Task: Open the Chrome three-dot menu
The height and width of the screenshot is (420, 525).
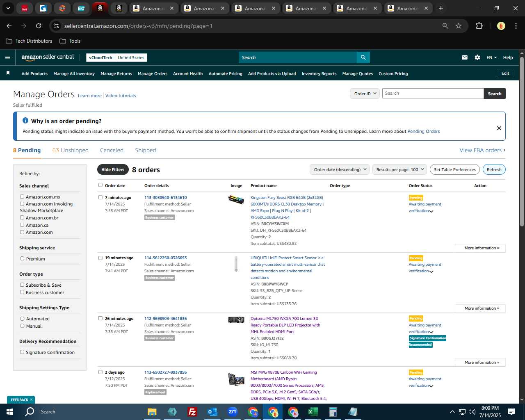Action: point(516,26)
